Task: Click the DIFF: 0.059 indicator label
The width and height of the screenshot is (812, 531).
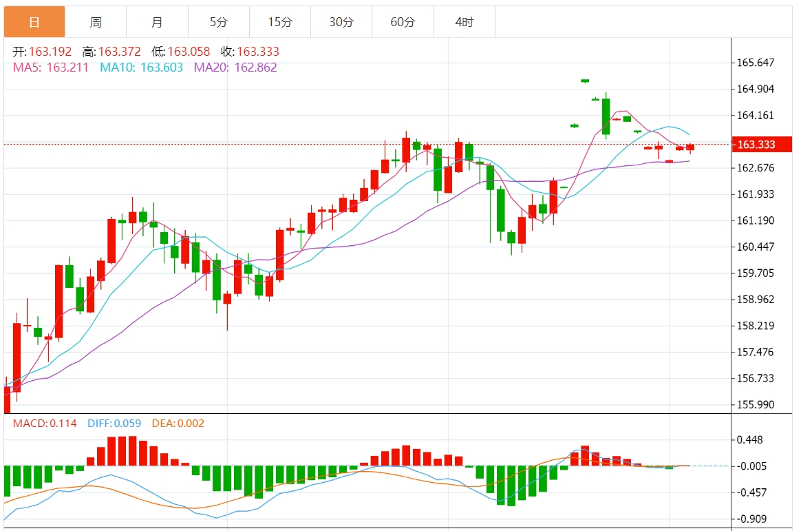Action: [x=114, y=424]
